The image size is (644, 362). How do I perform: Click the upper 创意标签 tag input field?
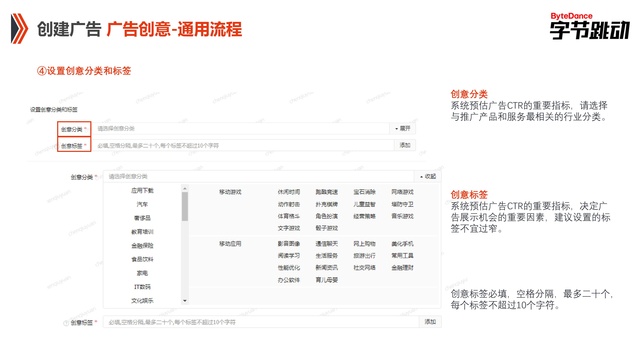(x=242, y=145)
